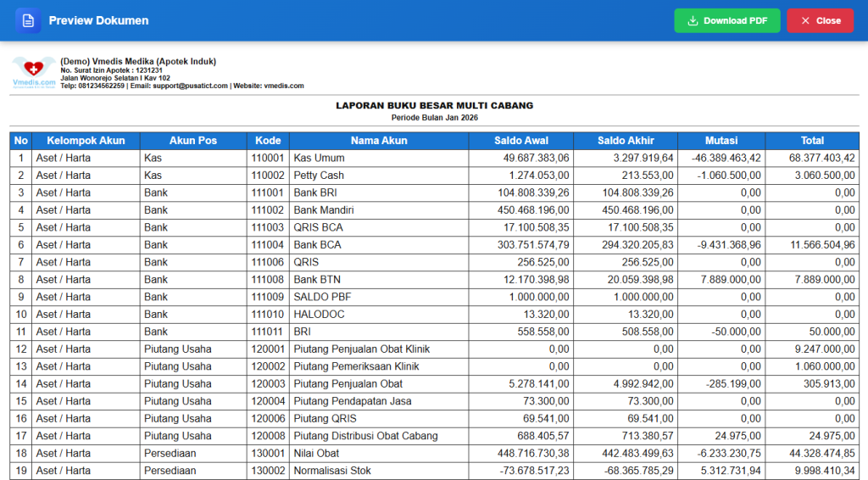Click the Laporan Buku Besar Multi Cabang title
This screenshot has height=480, width=868.
[x=435, y=106]
